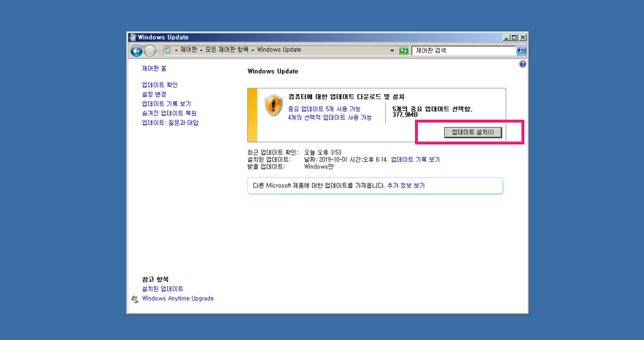This screenshot has width=644, height=340.
Task: Open Windows Anytime Upgrade link
Action: (x=178, y=298)
